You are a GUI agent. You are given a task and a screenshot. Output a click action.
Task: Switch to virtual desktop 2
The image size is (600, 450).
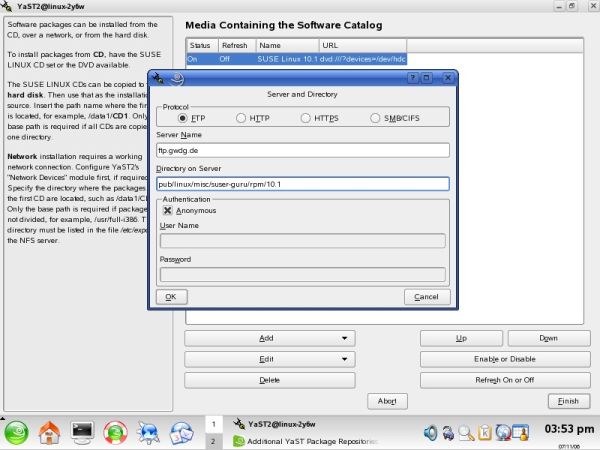214,441
